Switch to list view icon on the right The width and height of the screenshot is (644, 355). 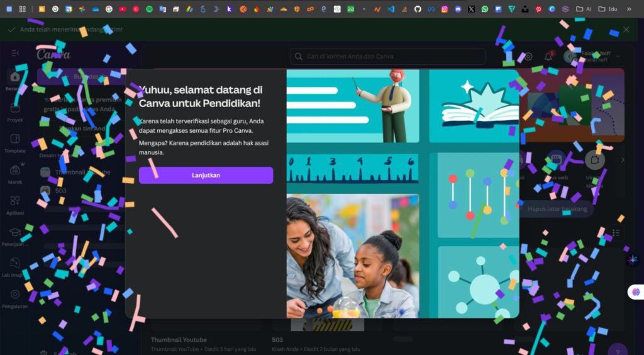(616, 233)
